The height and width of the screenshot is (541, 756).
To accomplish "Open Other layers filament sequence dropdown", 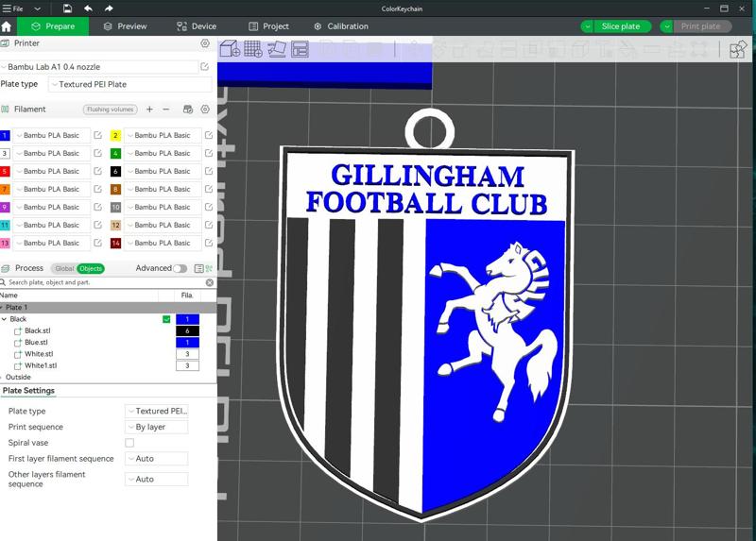I will click(156, 480).
